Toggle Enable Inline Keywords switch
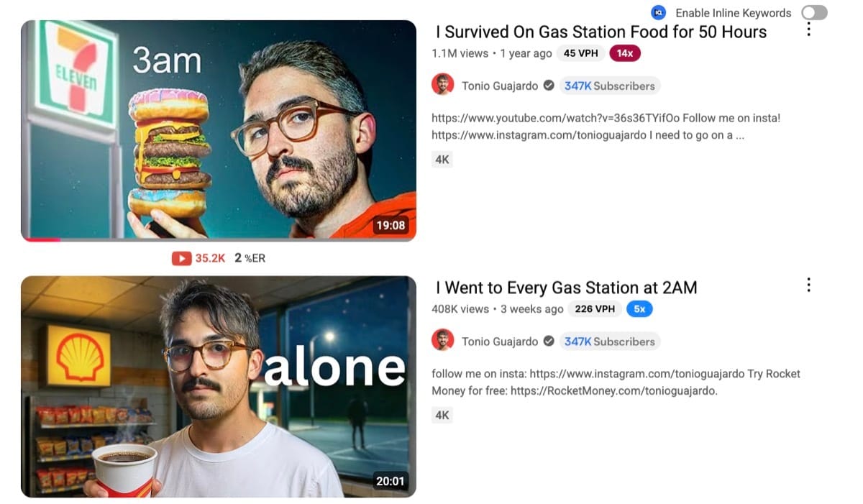The width and height of the screenshot is (863, 504). [x=814, y=13]
